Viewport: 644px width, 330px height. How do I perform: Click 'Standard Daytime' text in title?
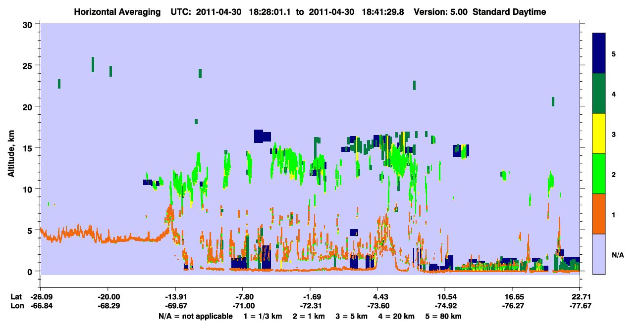click(509, 12)
